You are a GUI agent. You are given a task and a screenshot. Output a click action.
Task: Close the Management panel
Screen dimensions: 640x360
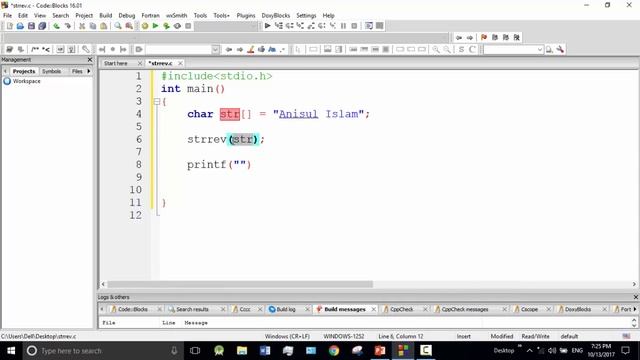point(90,60)
